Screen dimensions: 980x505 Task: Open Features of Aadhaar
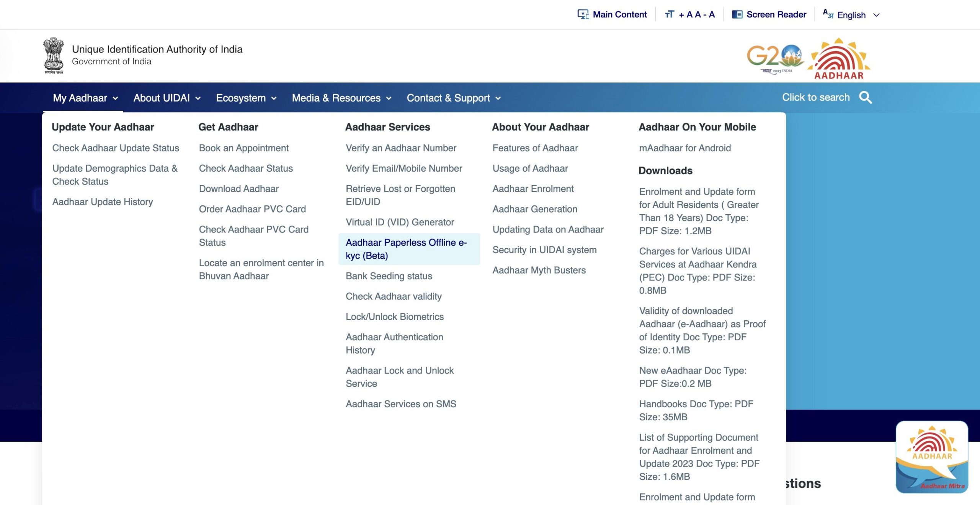click(535, 148)
